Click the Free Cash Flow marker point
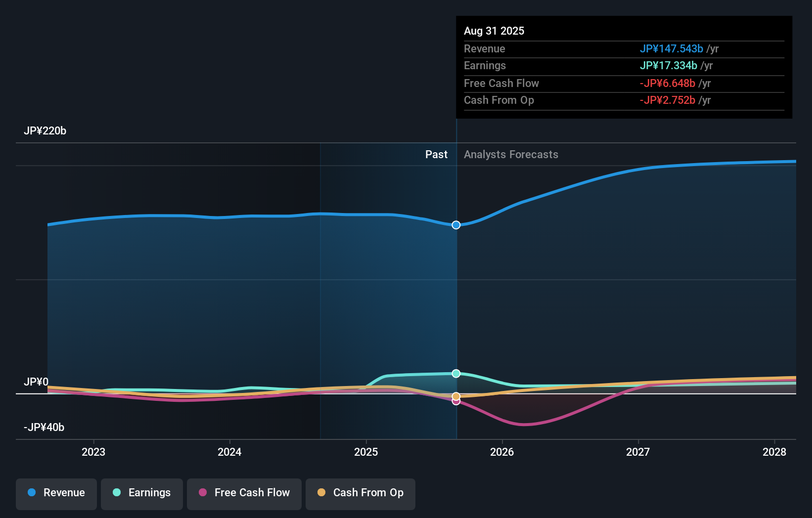 click(x=456, y=401)
